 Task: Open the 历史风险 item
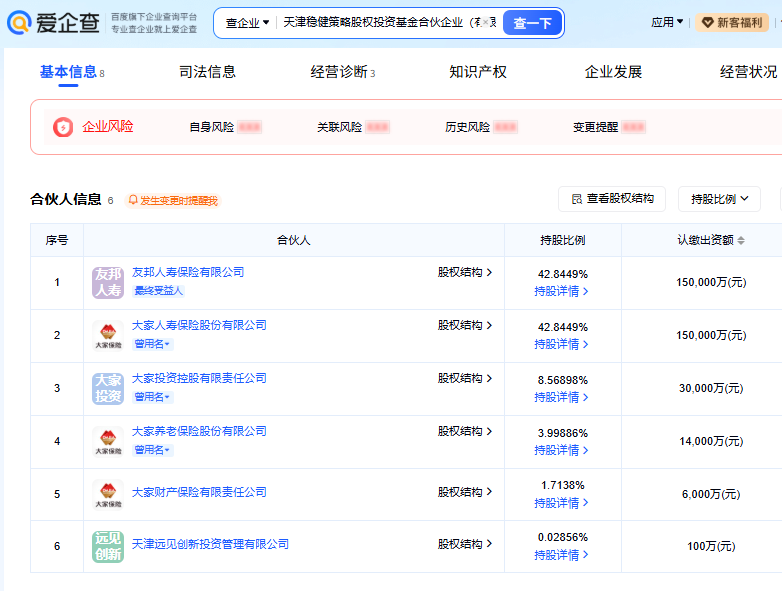tap(481, 127)
